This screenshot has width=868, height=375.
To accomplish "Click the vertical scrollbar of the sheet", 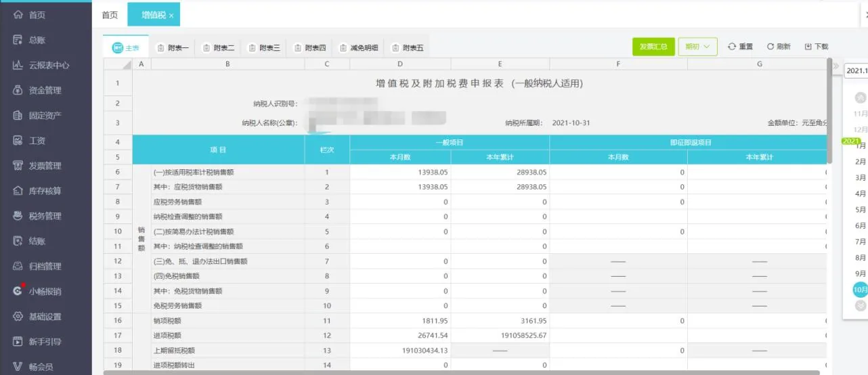I will [x=829, y=111].
